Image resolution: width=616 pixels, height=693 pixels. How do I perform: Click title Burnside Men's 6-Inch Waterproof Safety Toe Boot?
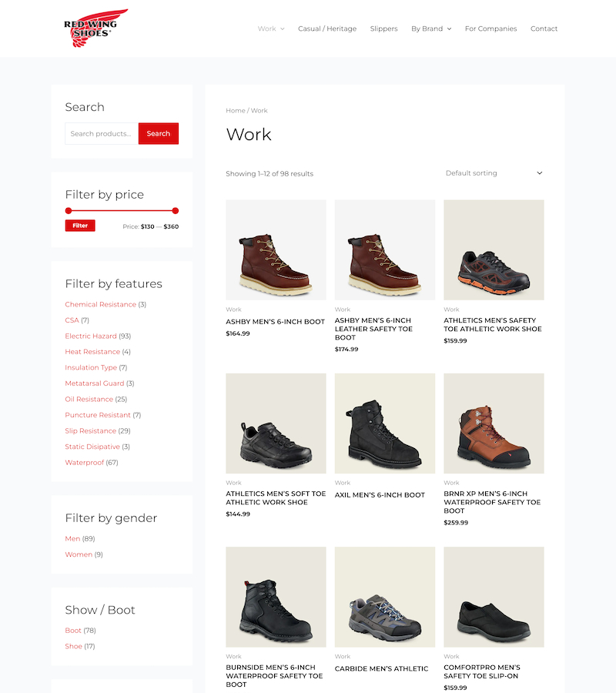tap(274, 676)
